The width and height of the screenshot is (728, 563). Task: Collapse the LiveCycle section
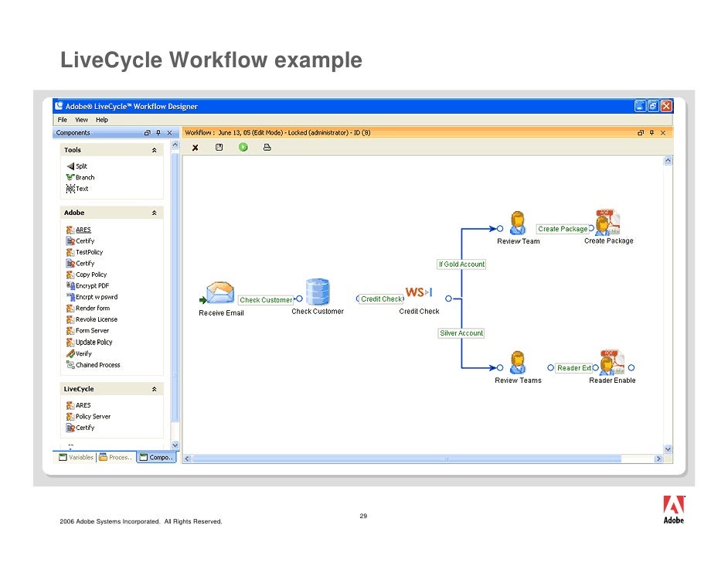click(x=154, y=389)
